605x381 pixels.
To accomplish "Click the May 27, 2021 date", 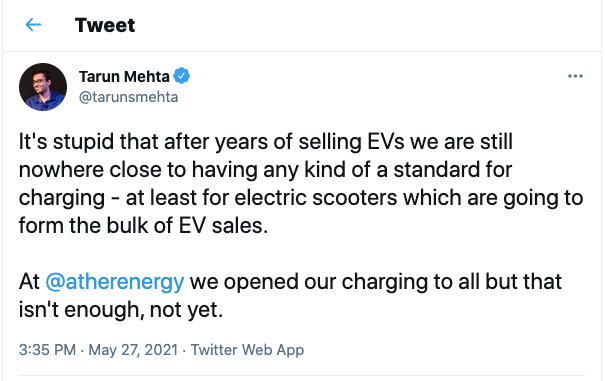I will [133, 350].
